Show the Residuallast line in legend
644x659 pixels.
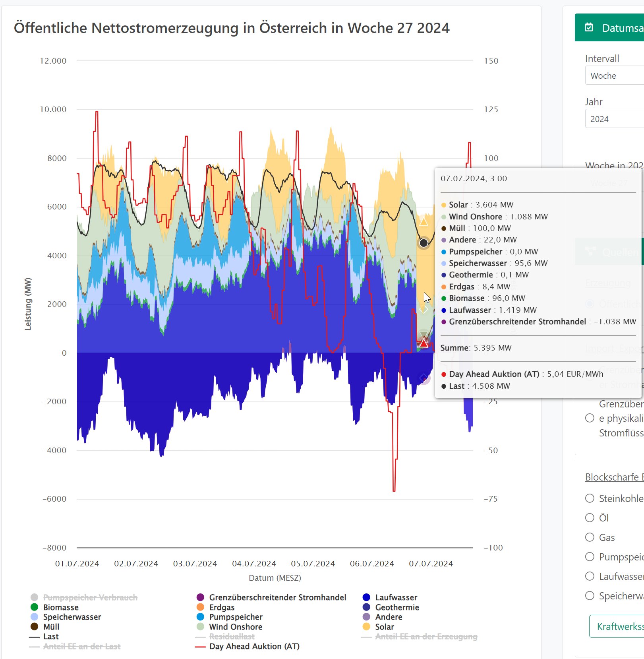click(232, 636)
